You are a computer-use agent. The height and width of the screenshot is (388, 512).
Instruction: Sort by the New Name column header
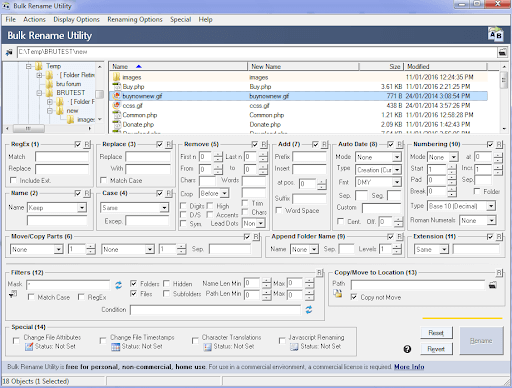(303, 66)
